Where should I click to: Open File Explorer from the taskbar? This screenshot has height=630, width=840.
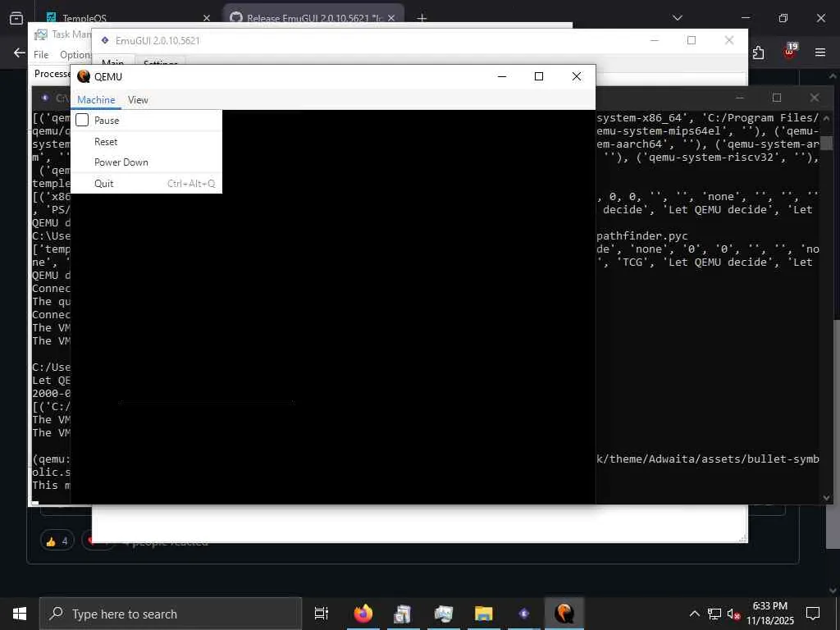pos(483,614)
